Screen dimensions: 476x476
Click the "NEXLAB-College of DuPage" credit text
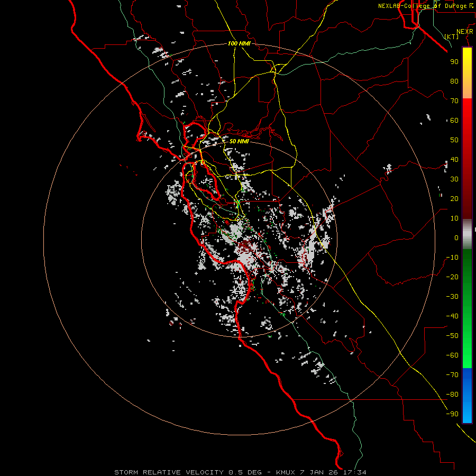tap(422, 6)
